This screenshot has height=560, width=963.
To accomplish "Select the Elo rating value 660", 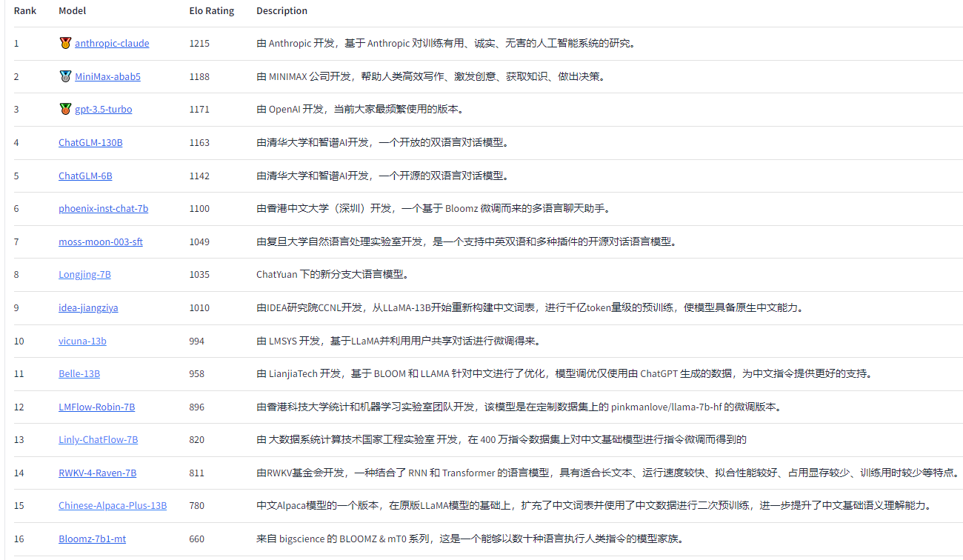I will tap(196, 539).
